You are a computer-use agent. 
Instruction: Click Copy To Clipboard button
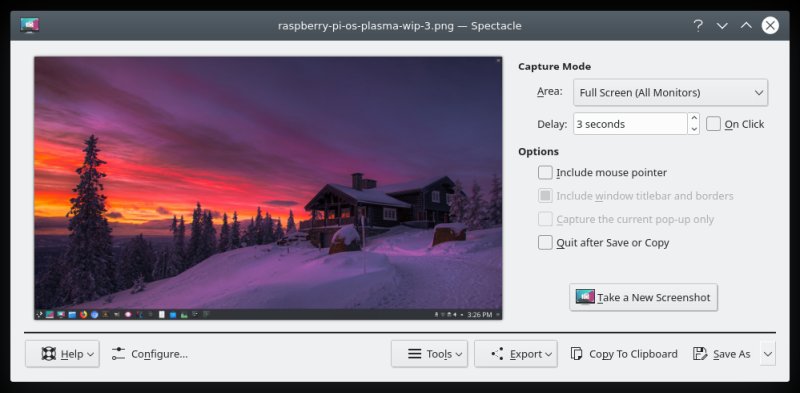click(624, 354)
